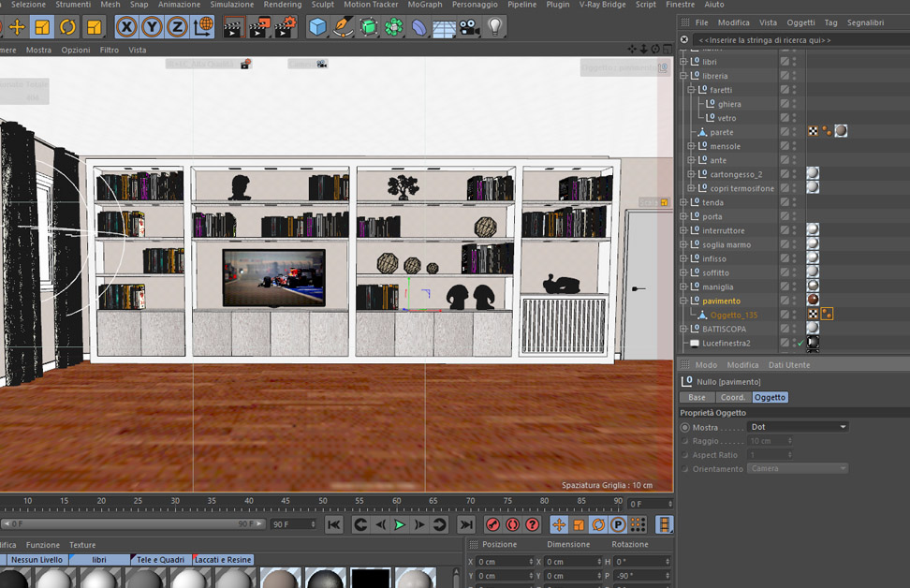Viewport: 910px width, 588px height.
Task: Toggle the Y axis lock
Action: (152, 27)
